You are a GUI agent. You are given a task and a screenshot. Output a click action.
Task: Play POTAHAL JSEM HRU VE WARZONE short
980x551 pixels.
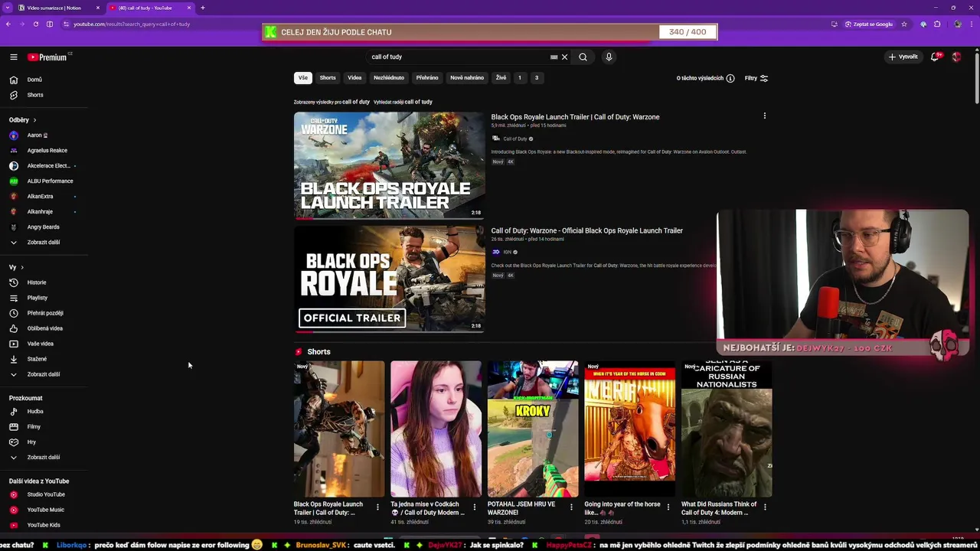pos(533,429)
